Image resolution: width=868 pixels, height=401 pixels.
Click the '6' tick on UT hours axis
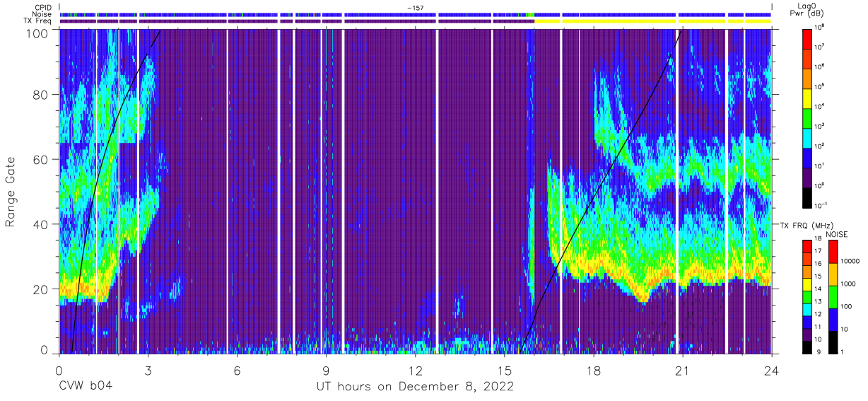click(237, 370)
